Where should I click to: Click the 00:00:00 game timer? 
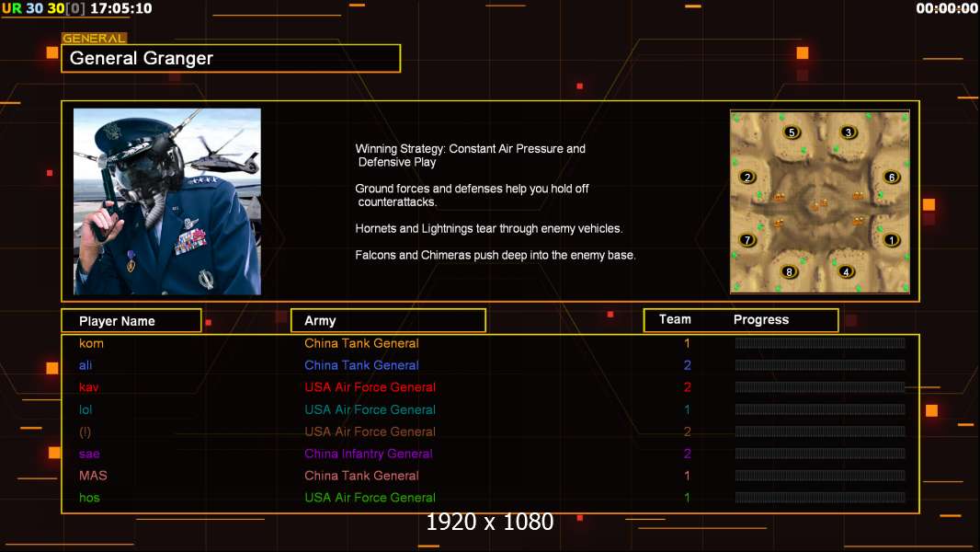[946, 9]
